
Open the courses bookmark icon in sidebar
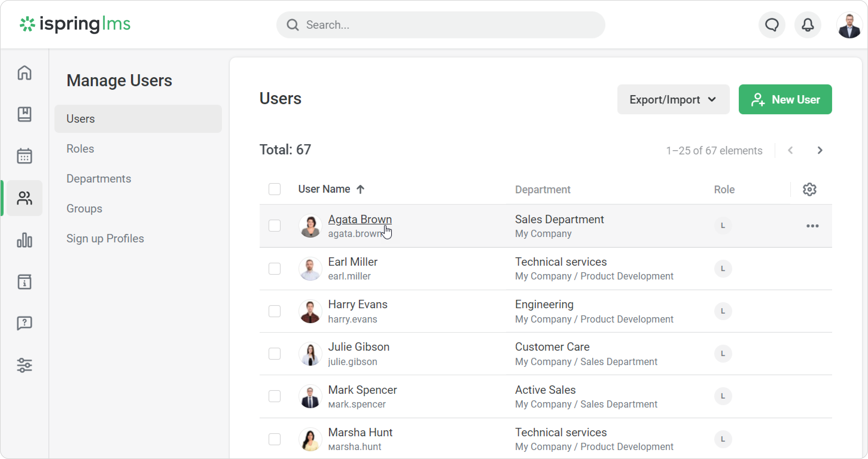(x=24, y=114)
